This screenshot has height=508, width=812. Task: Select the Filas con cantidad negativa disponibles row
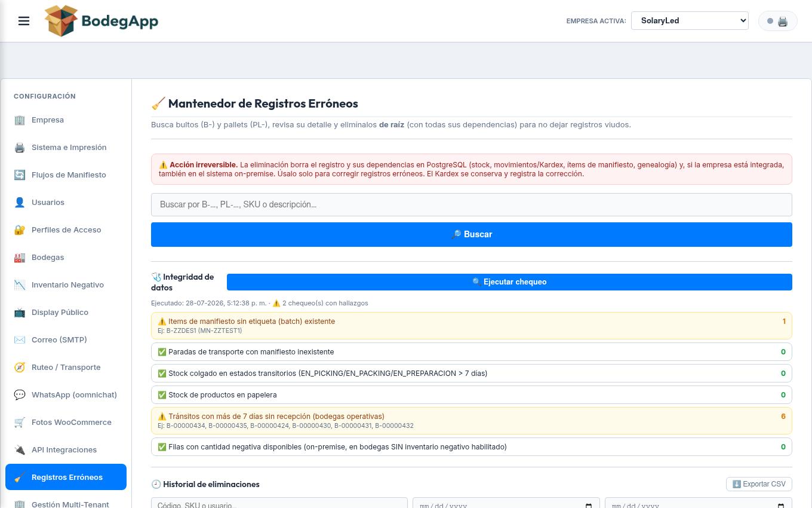[472, 447]
